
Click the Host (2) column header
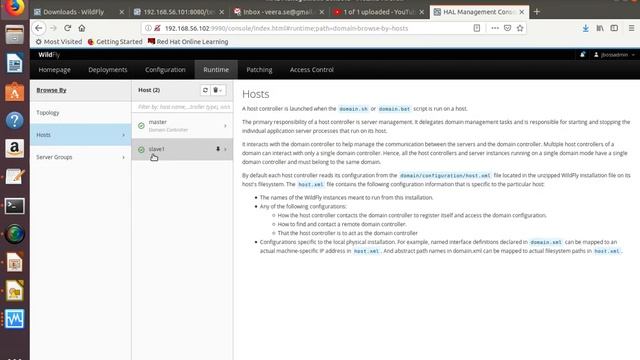pos(149,90)
